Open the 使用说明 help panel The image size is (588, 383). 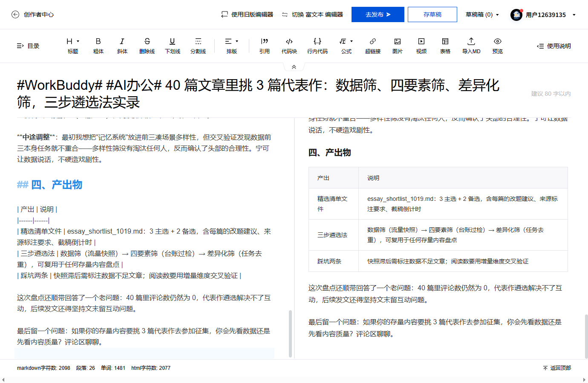(554, 46)
